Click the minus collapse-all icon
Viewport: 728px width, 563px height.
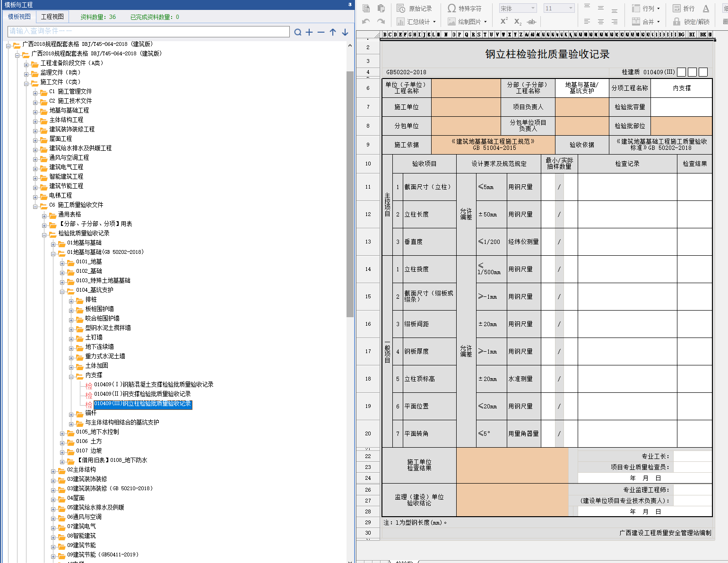pyautogui.click(x=321, y=32)
